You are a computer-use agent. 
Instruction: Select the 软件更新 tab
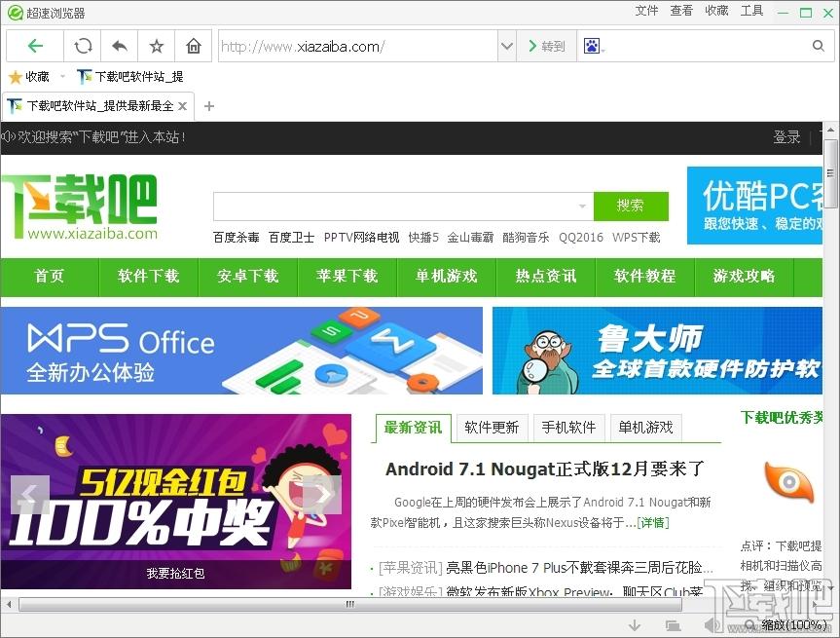(492, 428)
